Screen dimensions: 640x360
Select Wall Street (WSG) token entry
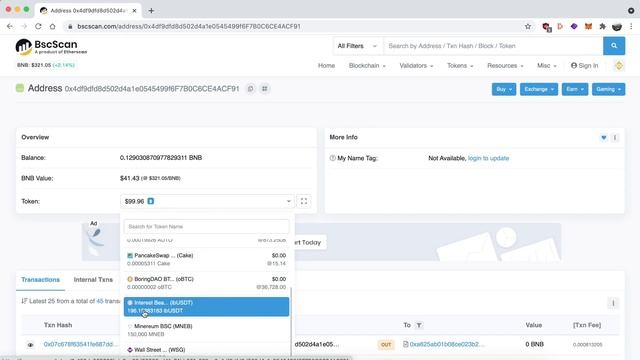tap(206, 350)
